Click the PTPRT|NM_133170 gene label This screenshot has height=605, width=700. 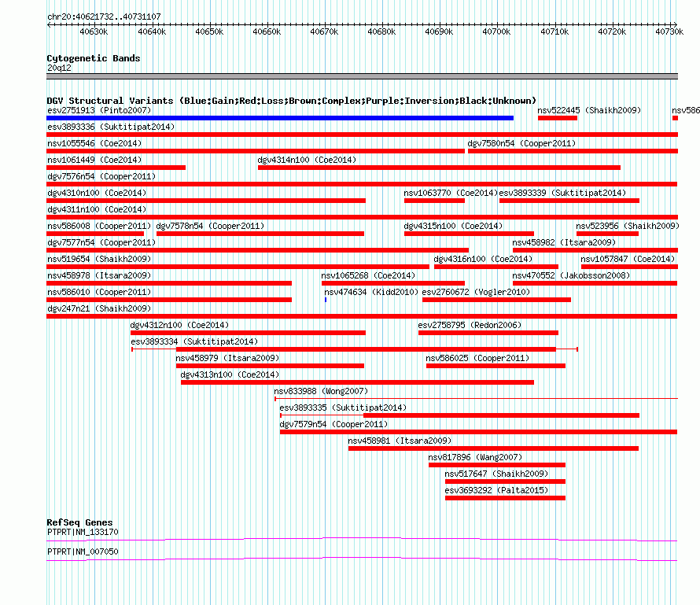point(83,532)
